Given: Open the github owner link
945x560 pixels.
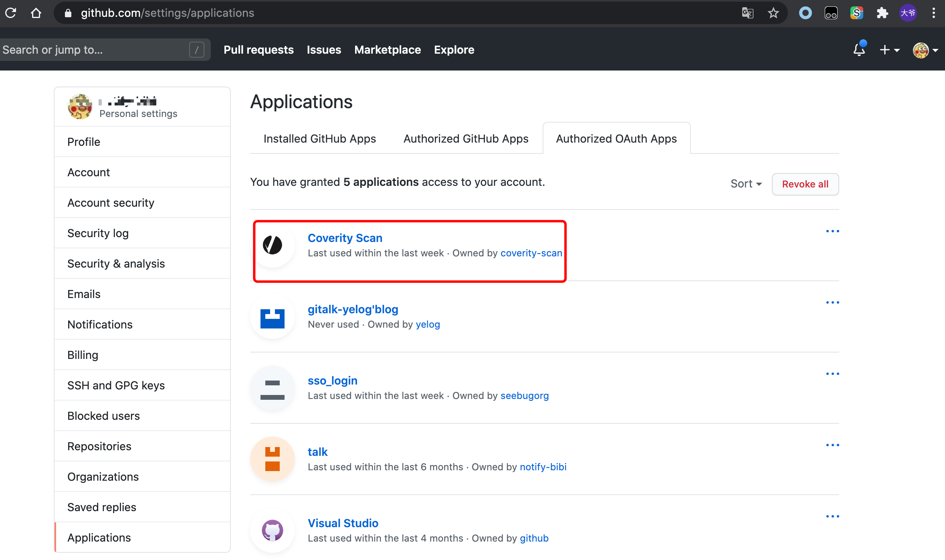Looking at the screenshot, I should (x=534, y=538).
